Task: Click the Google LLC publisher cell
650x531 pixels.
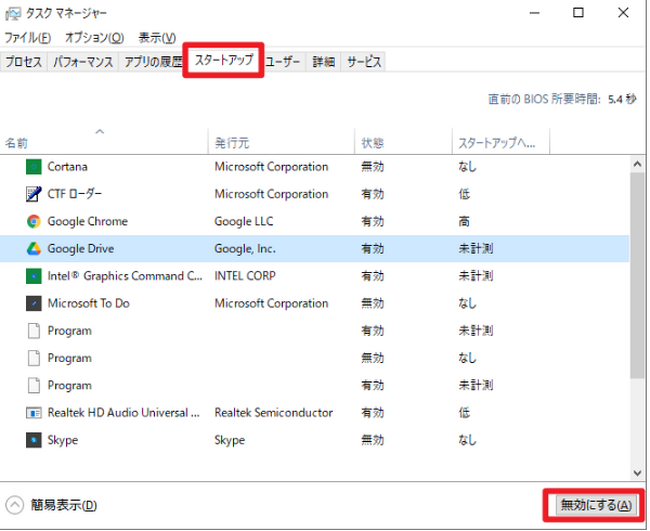Action: pyautogui.click(x=244, y=221)
